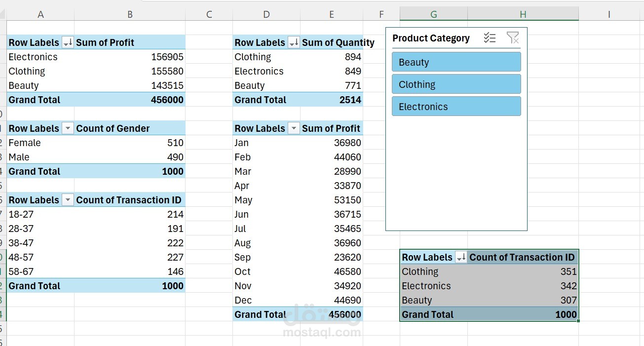The image size is (644, 346).
Task: Select the column C header
Action: point(209,14)
